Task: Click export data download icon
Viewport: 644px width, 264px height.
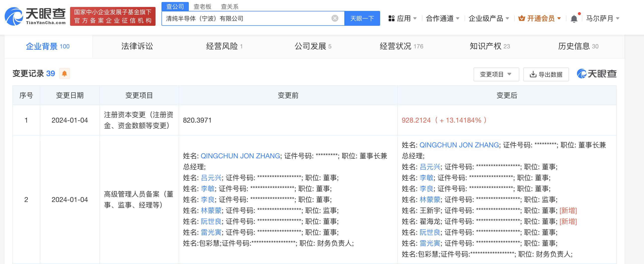Action: (533, 74)
